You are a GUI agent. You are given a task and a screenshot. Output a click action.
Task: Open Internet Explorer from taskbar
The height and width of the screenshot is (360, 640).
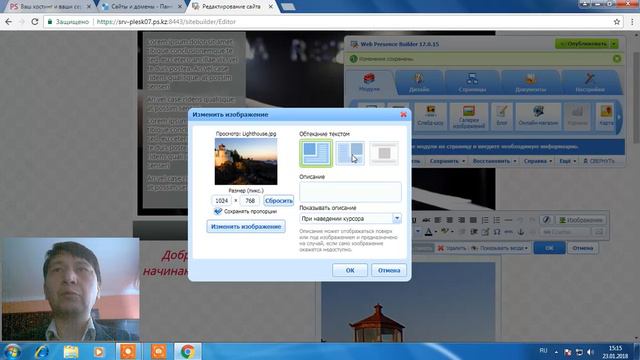pos(42,351)
